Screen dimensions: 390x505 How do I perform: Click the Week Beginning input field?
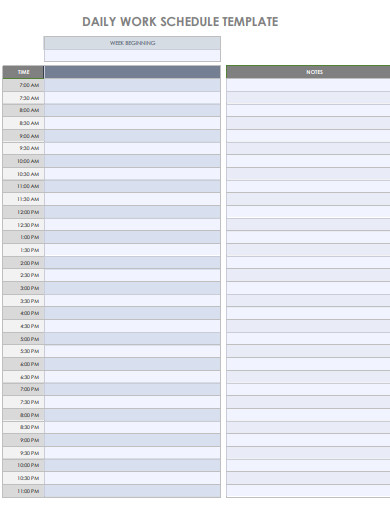[x=132, y=55]
